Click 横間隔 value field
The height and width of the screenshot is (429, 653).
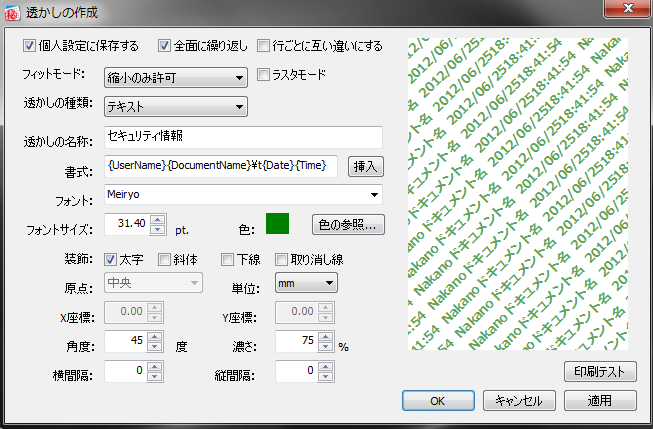click(125, 371)
